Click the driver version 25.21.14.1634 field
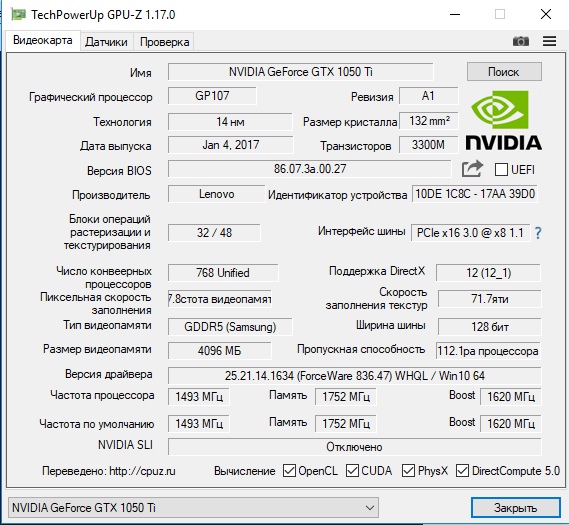 pyautogui.click(x=355, y=376)
